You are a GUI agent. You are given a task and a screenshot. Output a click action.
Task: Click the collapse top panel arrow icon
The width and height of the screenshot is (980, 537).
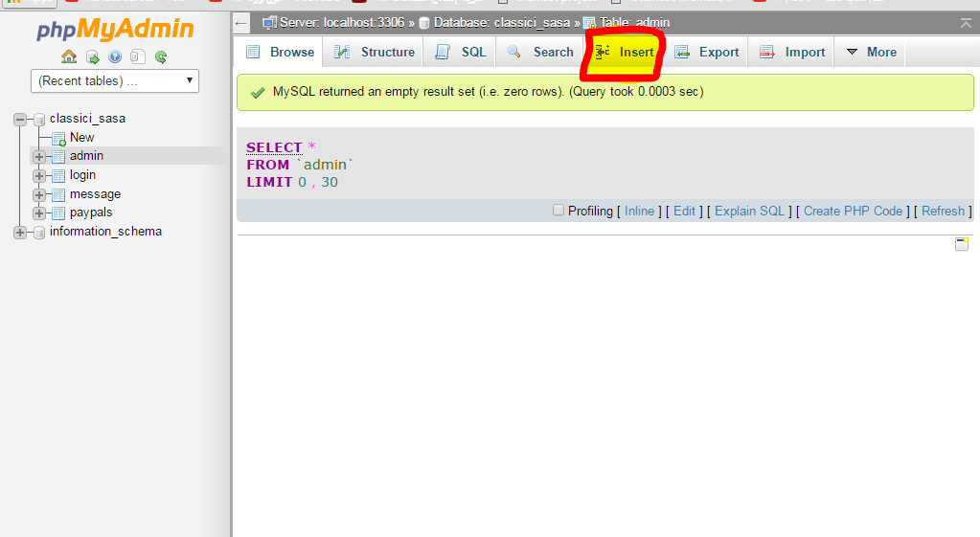pyautogui.click(x=966, y=23)
